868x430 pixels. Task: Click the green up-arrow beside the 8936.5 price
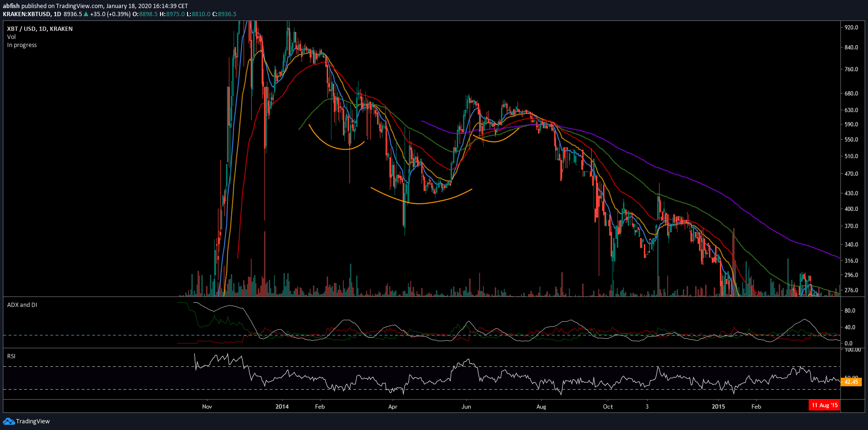[86, 14]
